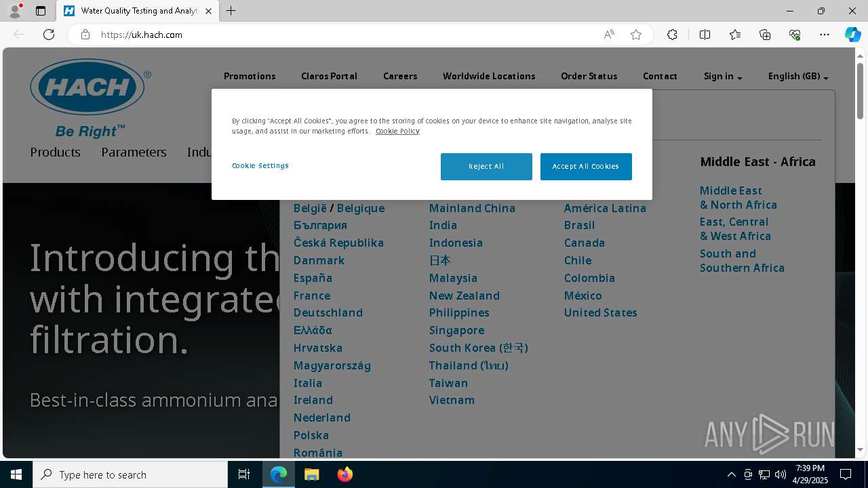Select South Korea location
The width and height of the screenshot is (868, 488).
pos(478,348)
